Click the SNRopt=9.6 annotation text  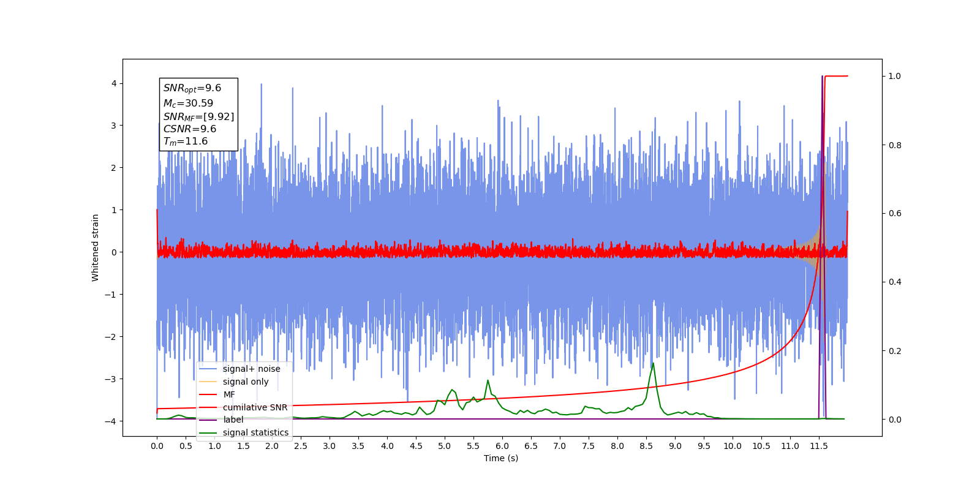click(192, 88)
